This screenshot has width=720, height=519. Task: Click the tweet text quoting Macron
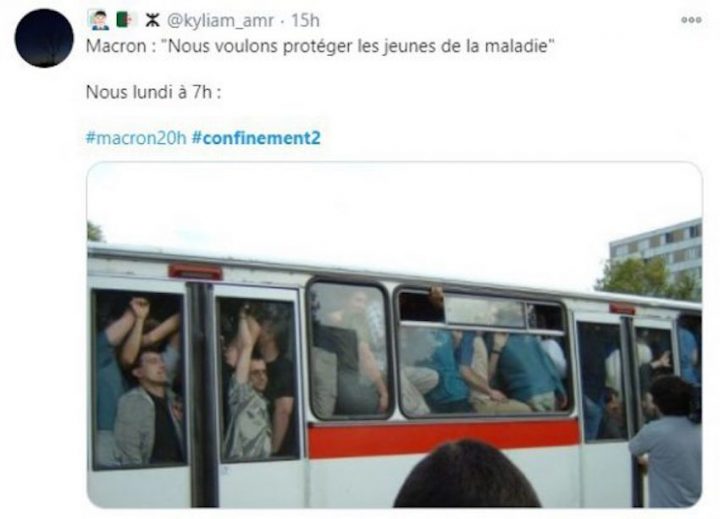[x=321, y=46]
